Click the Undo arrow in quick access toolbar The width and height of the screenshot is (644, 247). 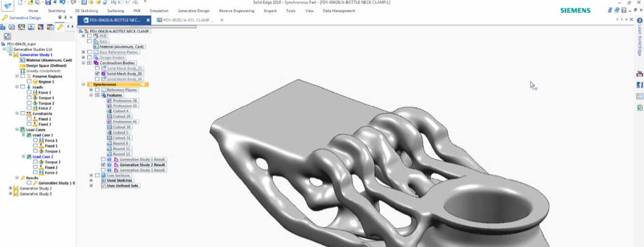63,3
